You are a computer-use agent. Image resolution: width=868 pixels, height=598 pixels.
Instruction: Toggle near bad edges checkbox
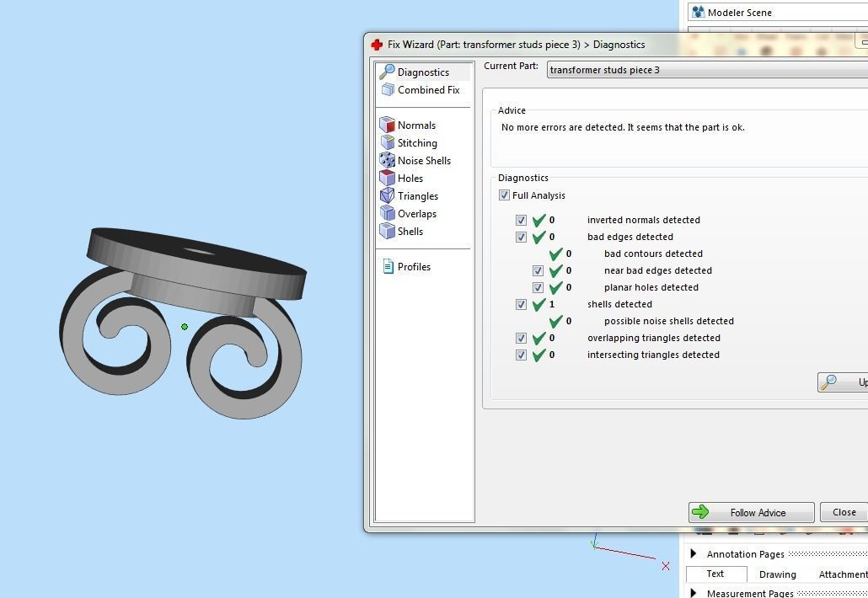pyautogui.click(x=538, y=270)
